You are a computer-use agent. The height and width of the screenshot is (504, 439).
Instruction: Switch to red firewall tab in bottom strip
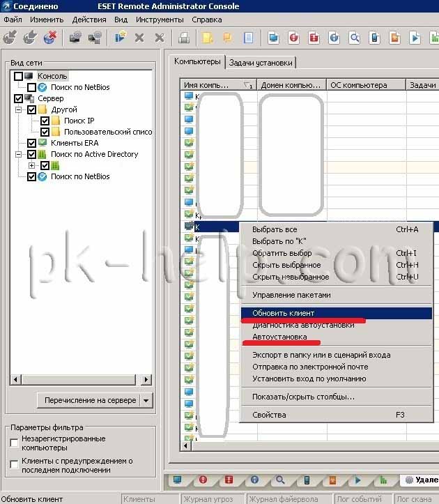click(x=229, y=480)
